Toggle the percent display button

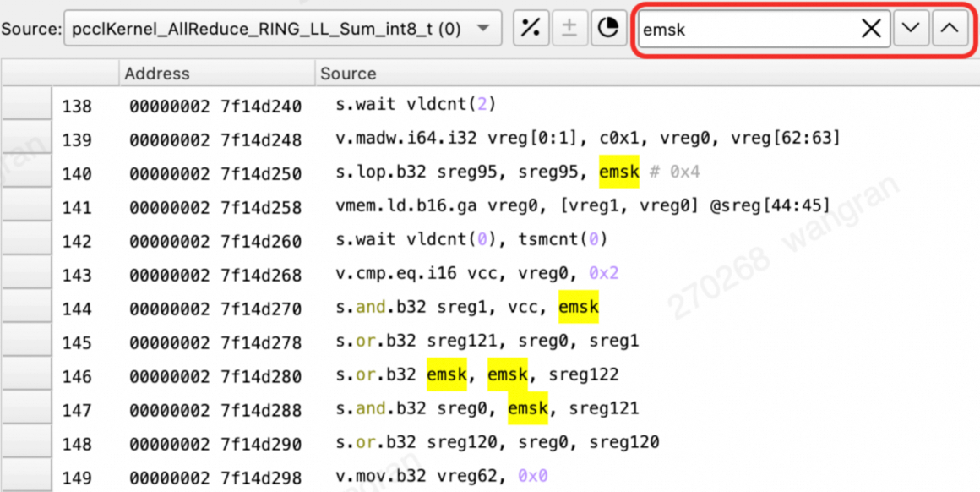531,28
